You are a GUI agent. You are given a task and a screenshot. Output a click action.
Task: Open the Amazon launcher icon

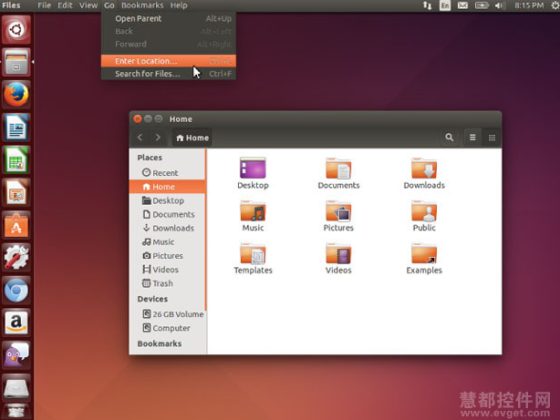pyautogui.click(x=16, y=322)
